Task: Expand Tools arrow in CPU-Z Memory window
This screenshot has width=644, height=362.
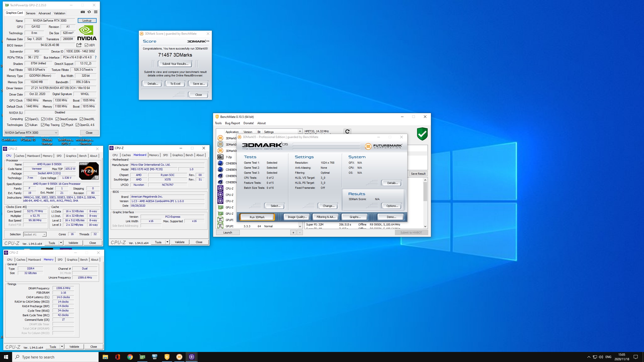Action: [62, 347]
